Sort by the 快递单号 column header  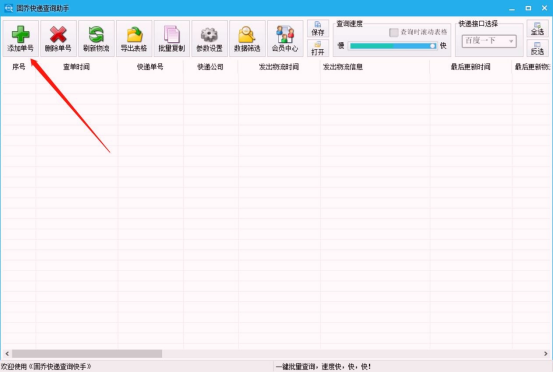150,67
